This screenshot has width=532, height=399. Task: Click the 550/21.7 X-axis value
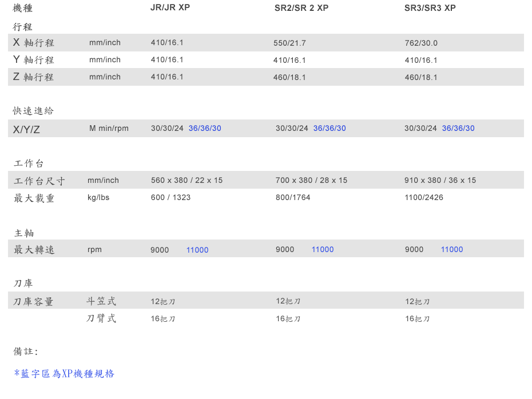pyautogui.click(x=290, y=43)
